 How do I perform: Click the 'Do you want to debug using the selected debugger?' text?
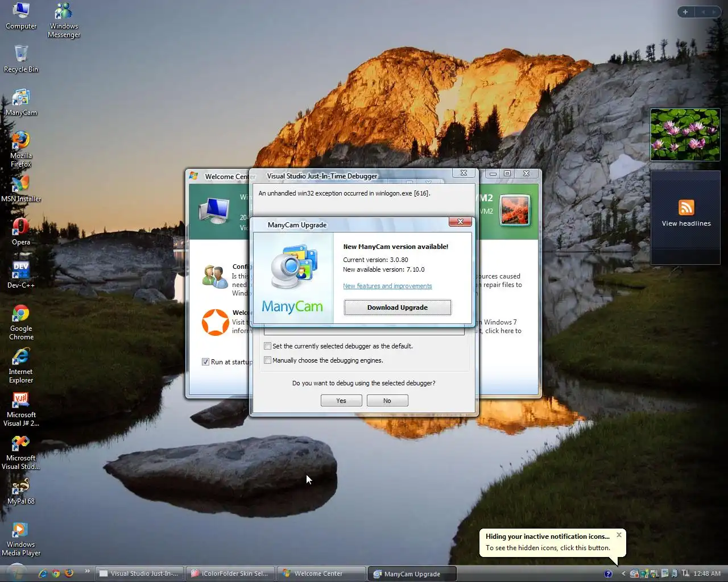pyautogui.click(x=364, y=383)
